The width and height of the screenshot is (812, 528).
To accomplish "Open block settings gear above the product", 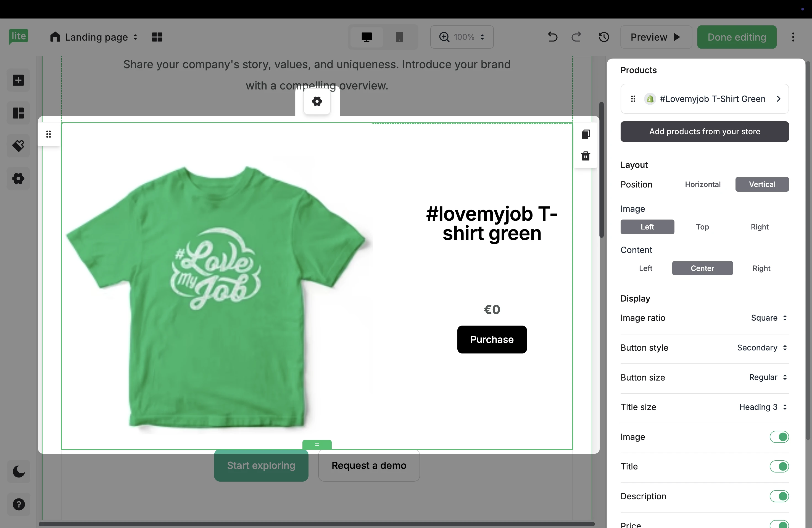I will pos(317,101).
